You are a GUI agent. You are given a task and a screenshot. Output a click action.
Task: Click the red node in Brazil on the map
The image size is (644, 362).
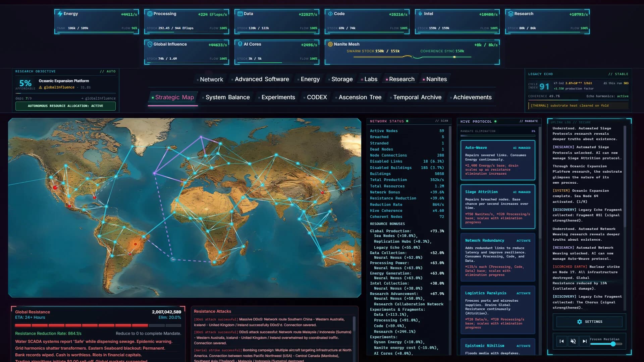(x=136, y=244)
